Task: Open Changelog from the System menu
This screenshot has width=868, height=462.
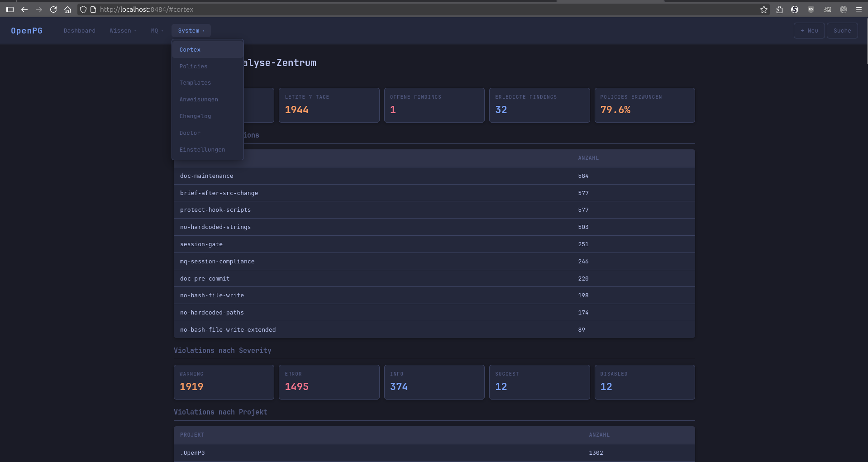Action: (195, 116)
